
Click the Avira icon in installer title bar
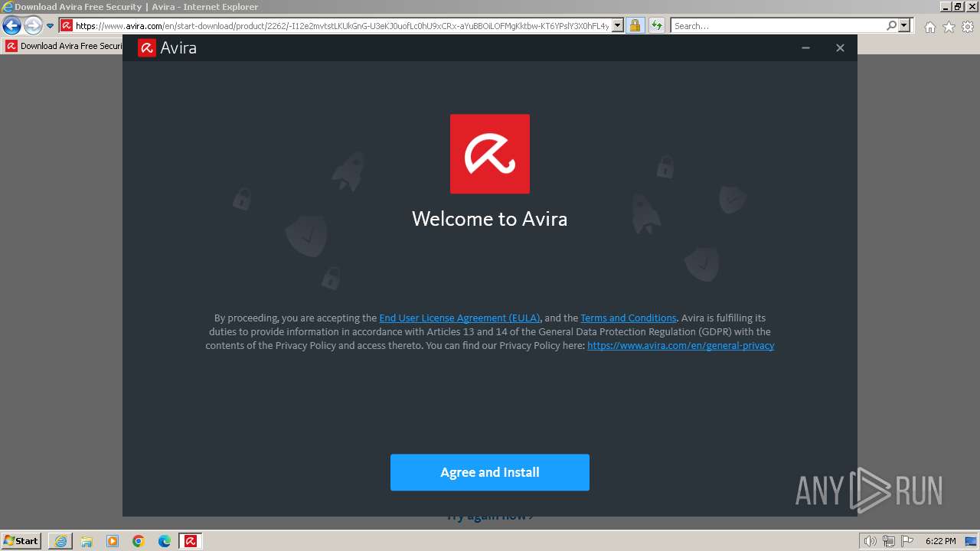click(x=147, y=47)
